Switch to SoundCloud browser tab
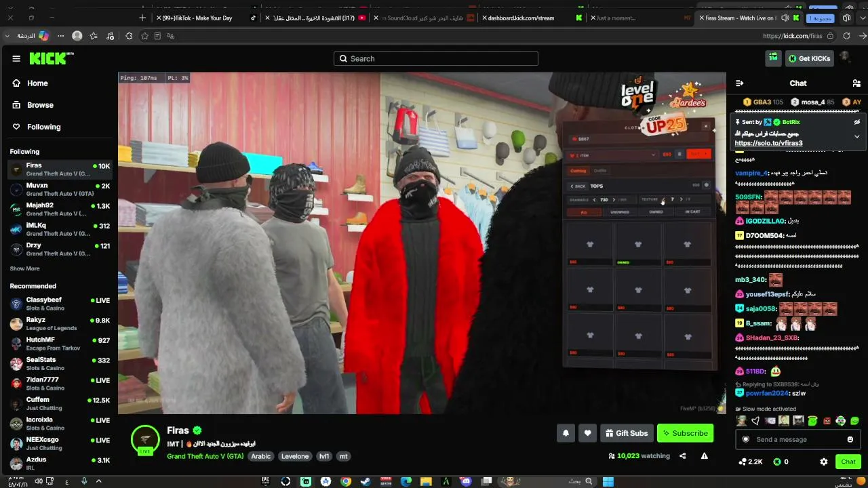This screenshot has height=488, width=868. coord(424,18)
